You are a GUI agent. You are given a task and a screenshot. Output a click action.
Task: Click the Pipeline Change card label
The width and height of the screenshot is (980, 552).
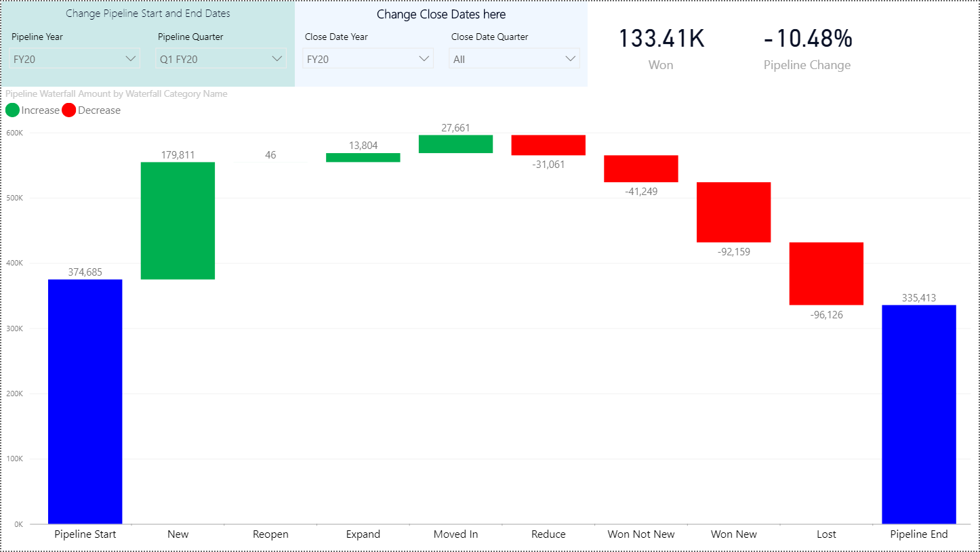(x=807, y=65)
